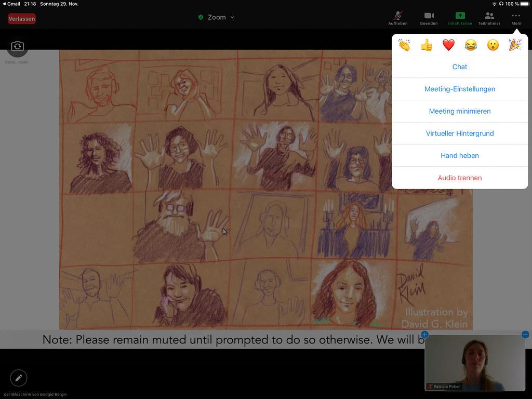This screenshot has width=532, height=399.
Task: Send the red heart reaction
Action: tap(448, 45)
